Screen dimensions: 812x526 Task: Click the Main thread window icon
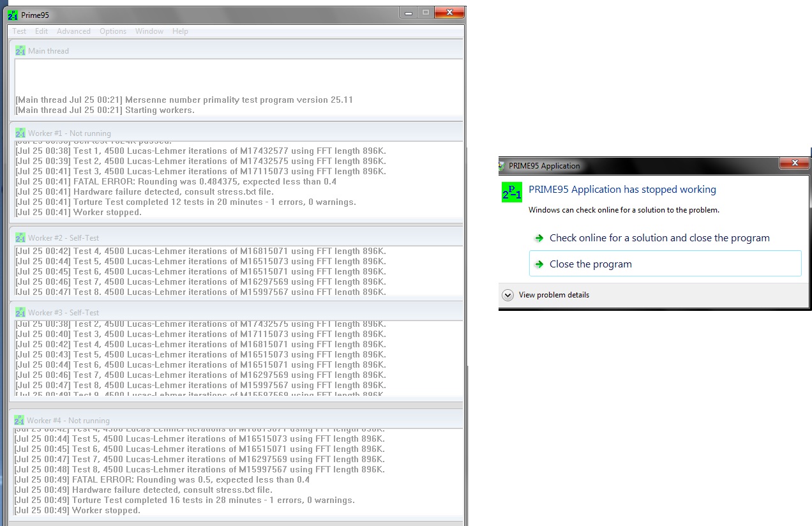(20, 50)
